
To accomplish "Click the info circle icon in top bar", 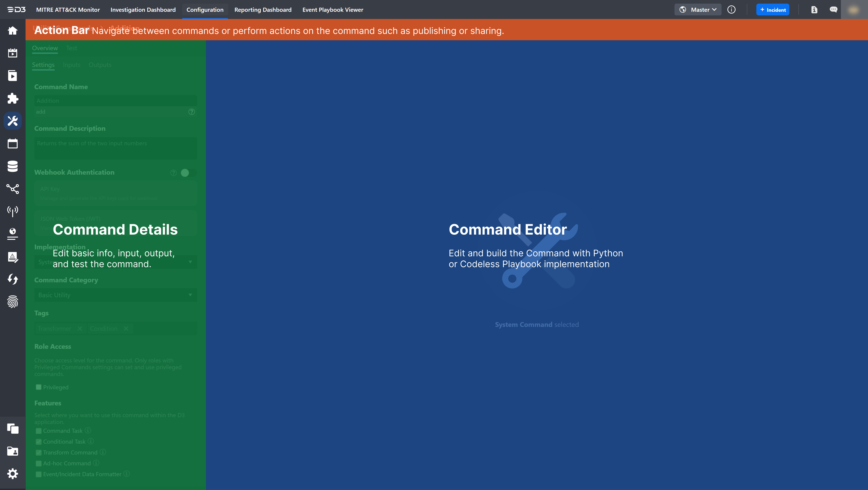I will pyautogui.click(x=731, y=10).
